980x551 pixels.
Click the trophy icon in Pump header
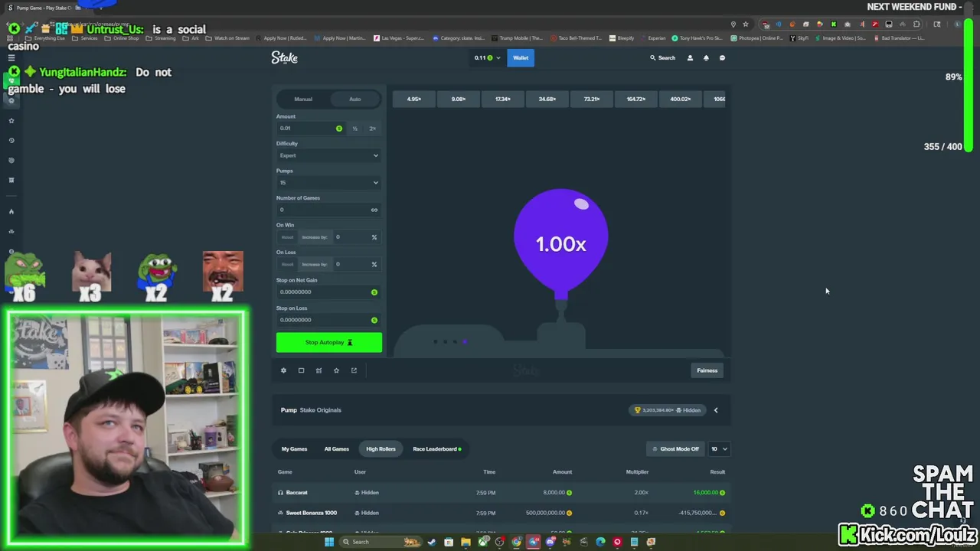click(x=637, y=410)
